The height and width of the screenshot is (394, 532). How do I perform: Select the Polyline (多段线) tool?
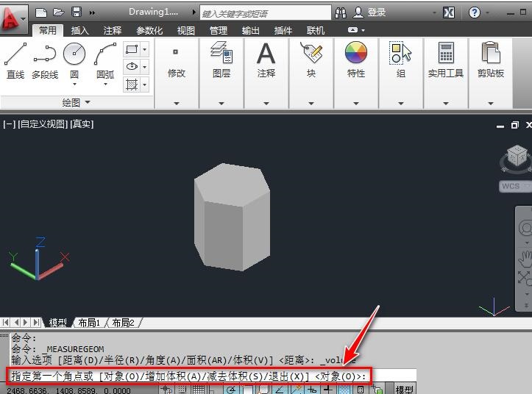pyautogui.click(x=45, y=60)
